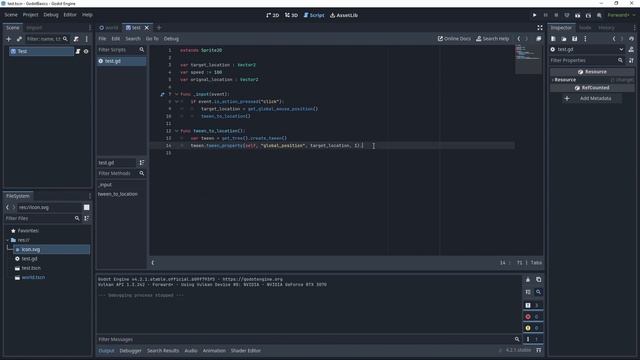Click Filter Properties field
The width and height of the screenshot is (640, 360).
587,60
